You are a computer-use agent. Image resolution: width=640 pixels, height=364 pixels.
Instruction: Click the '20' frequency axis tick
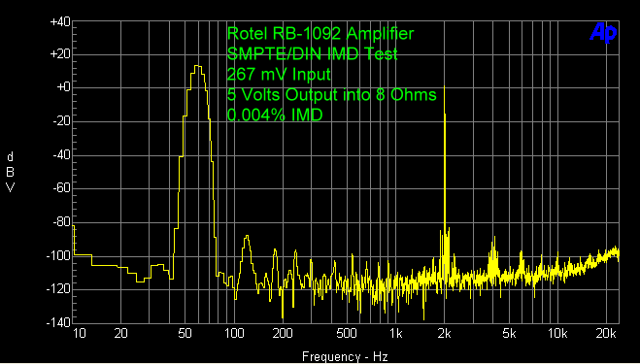(120, 333)
